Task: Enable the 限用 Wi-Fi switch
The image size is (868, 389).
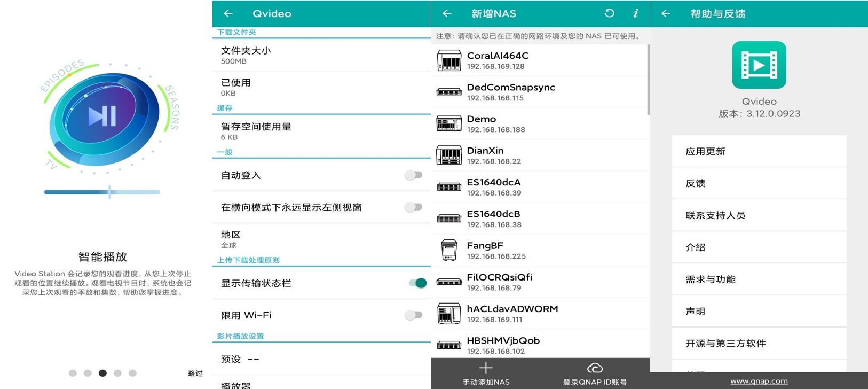Action: (413, 315)
